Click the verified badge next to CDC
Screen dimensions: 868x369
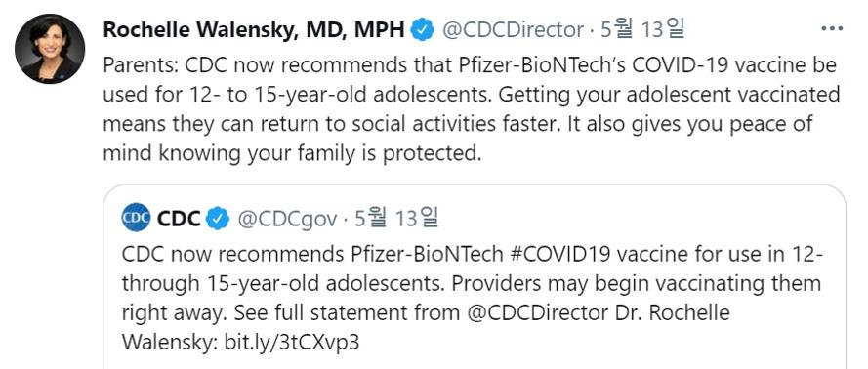(218, 219)
